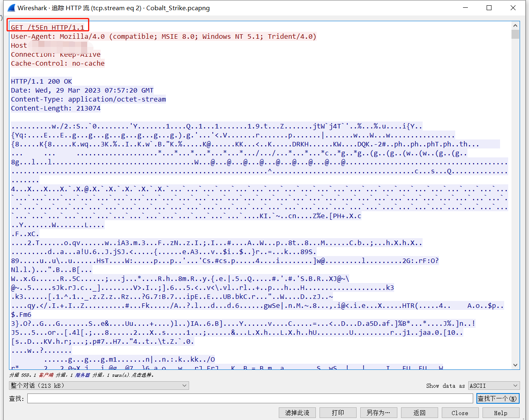The image size is (529, 420).
Task: Maximize the Follow HTTP Stream window
Action: pos(489,8)
